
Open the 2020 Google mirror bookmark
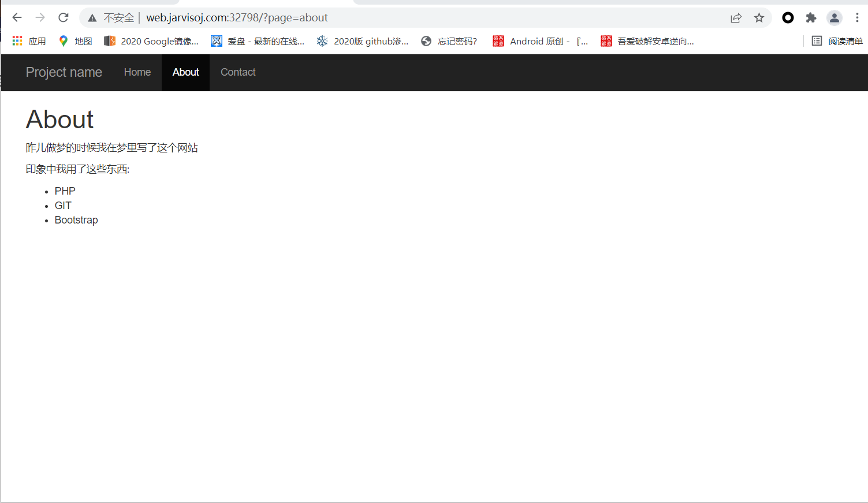click(151, 41)
